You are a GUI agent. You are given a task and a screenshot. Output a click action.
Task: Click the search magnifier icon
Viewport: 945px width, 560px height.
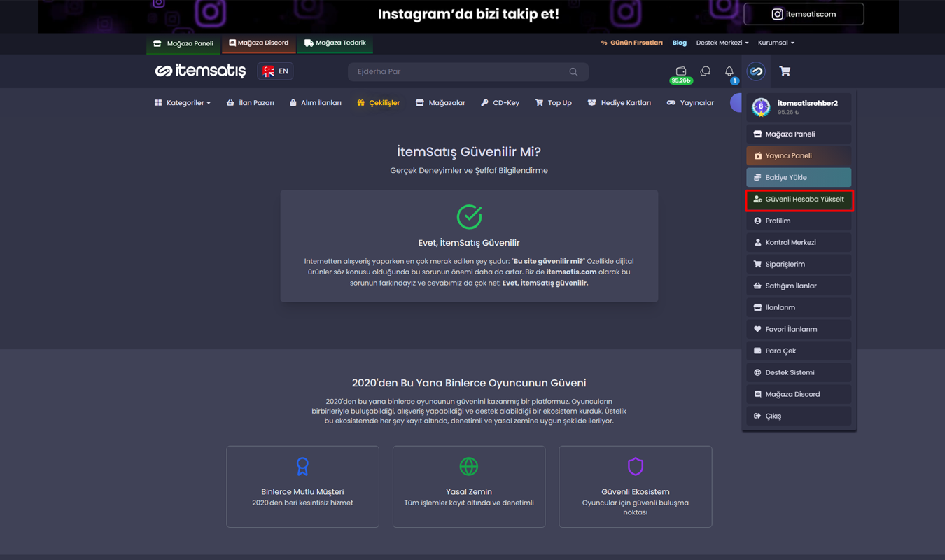(x=573, y=72)
